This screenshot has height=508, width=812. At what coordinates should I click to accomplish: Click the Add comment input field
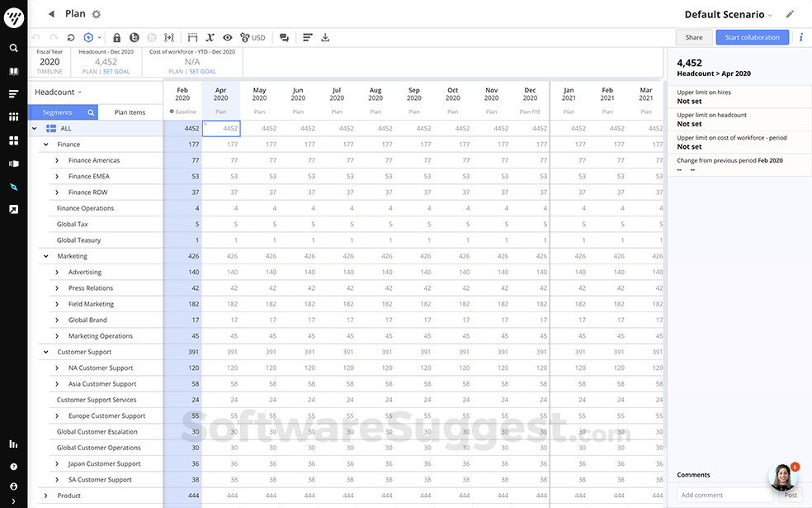[x=726, y=495]
